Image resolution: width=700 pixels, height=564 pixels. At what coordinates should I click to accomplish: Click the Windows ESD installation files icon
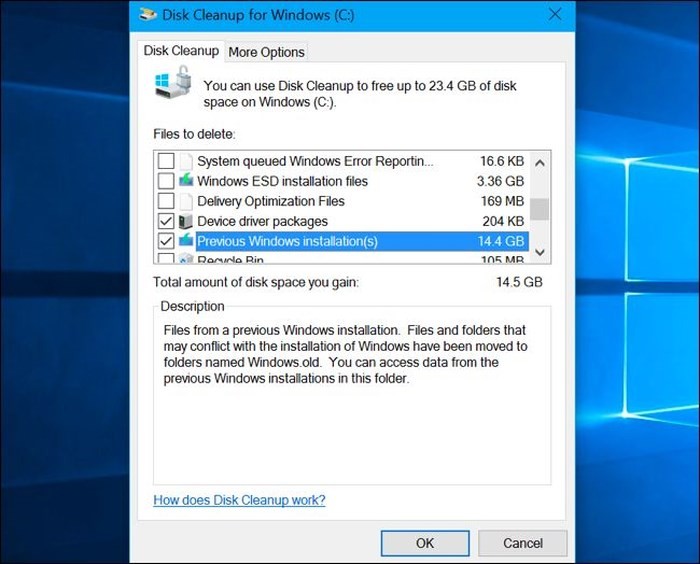click(186, 181)
